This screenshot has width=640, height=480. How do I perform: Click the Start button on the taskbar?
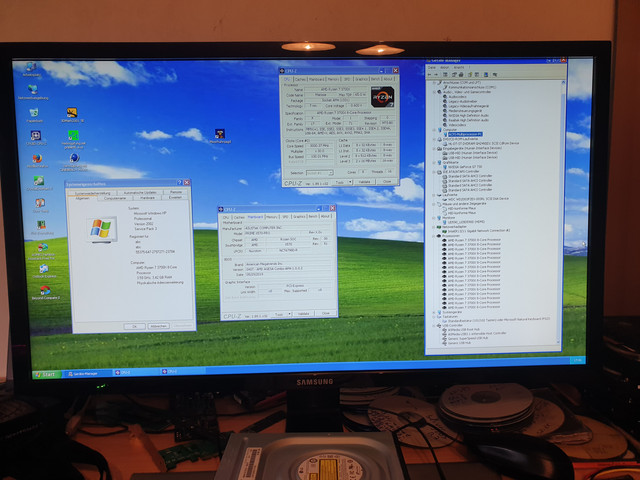[x=46, y=374]
